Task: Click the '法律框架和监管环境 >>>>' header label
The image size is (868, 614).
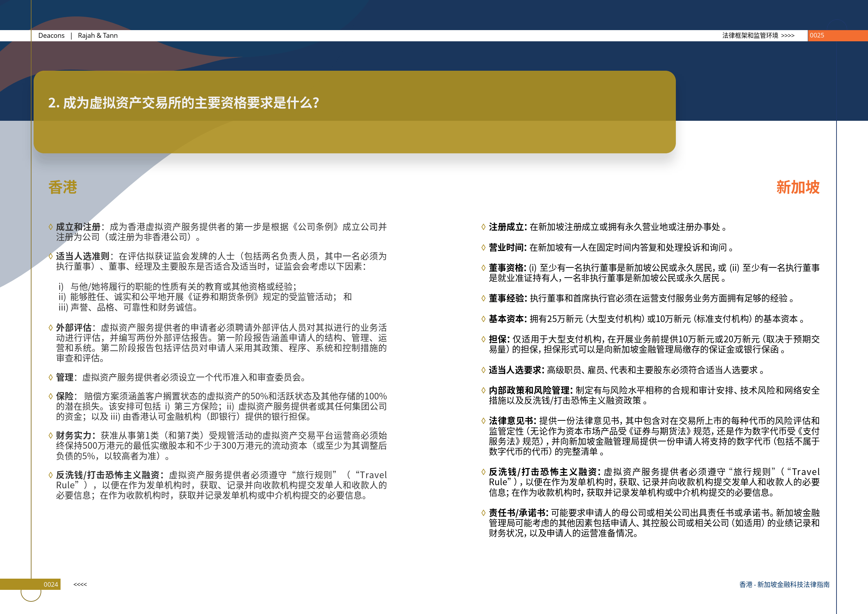Action: (x=758, y=36)
